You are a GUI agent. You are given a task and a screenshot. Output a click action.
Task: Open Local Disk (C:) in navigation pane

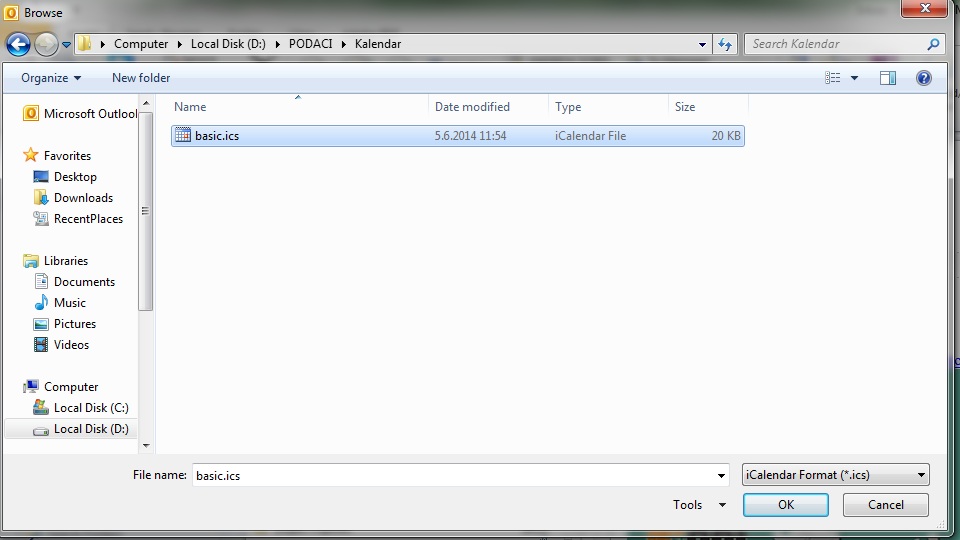(x=91, y=408)
